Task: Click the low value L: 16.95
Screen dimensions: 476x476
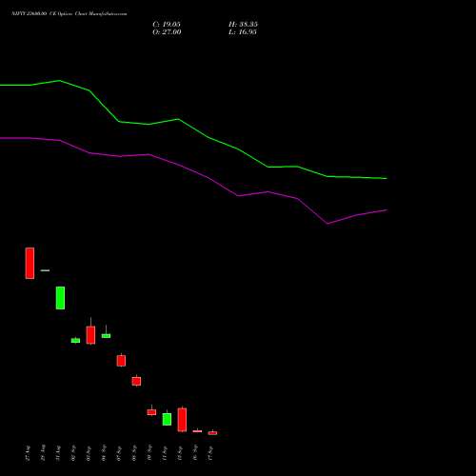Action: [x=243, y=31]
